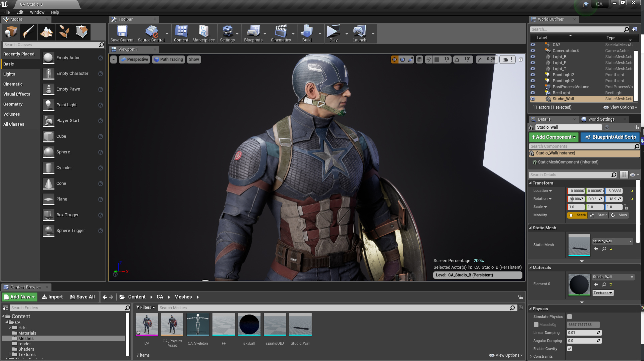Viewport: 644px width, 361px height.
Task: Click the Content Browser lock icon
Action: click(x=520, y=297)
